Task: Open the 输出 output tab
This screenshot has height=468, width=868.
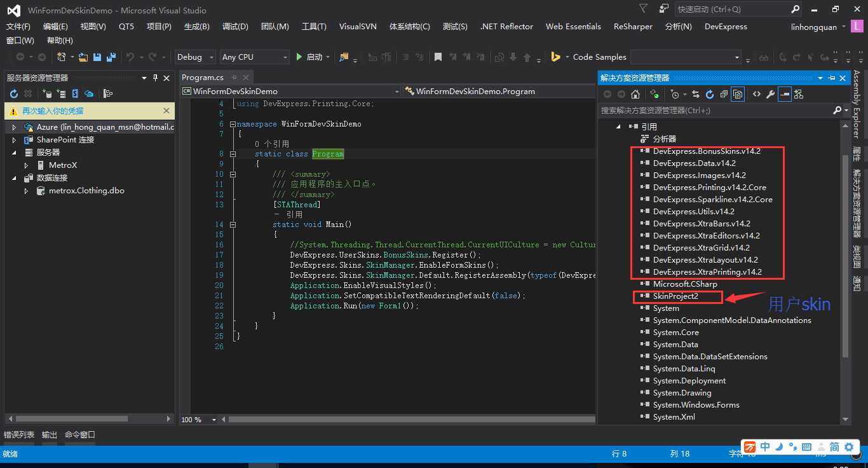Action: [x=50, y=435]
